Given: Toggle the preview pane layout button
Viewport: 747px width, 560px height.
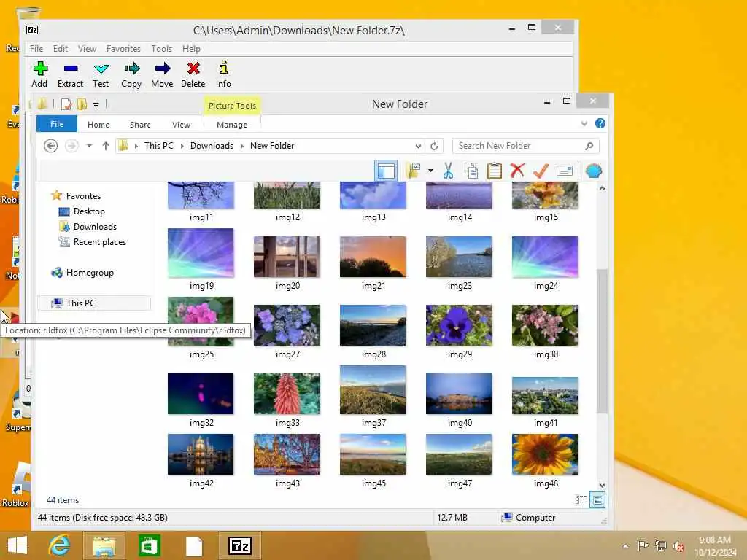Looking at the screenshot, I should pyautogui.click(x=385, y=171).
